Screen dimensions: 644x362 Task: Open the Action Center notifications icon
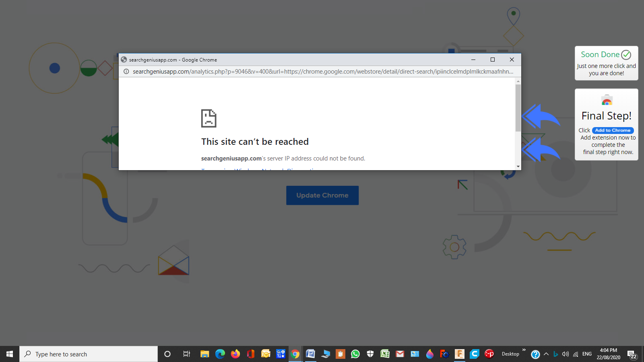point(632,354)
